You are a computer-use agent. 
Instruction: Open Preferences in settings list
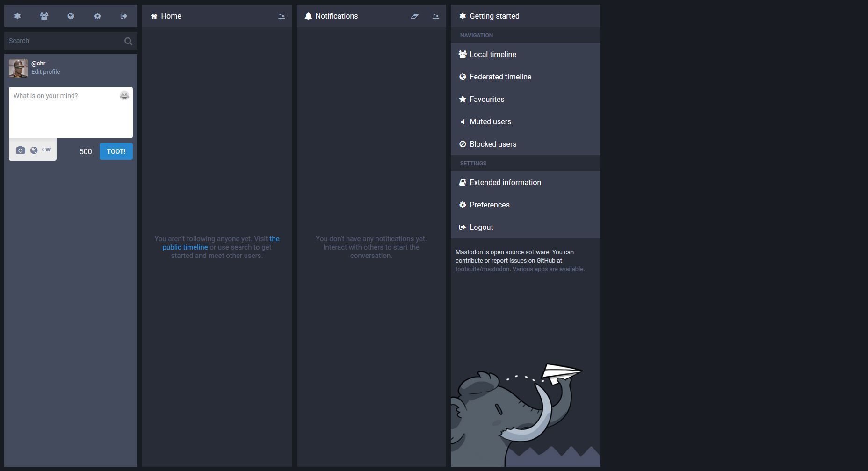(526, 205)
